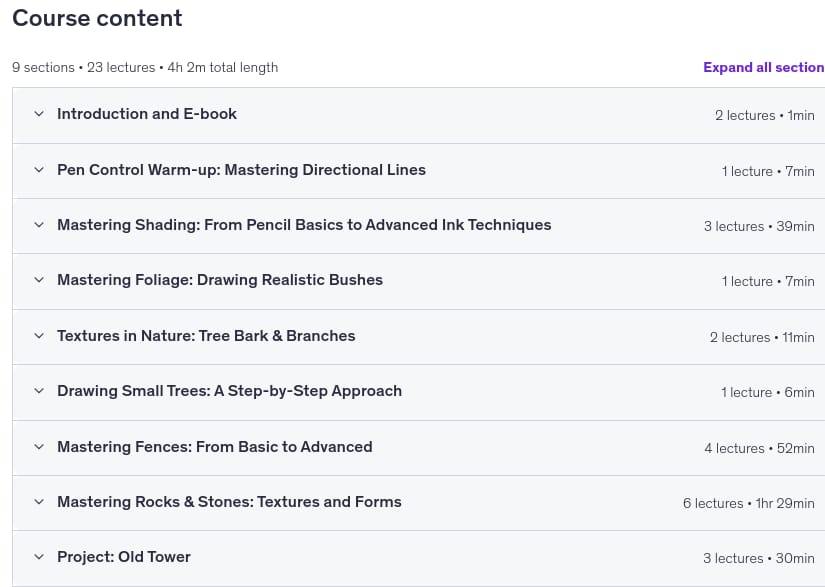Expand the Mastering Shading section chevron
Viewport: 825px width, 587px height.
[x=39, y=225]
